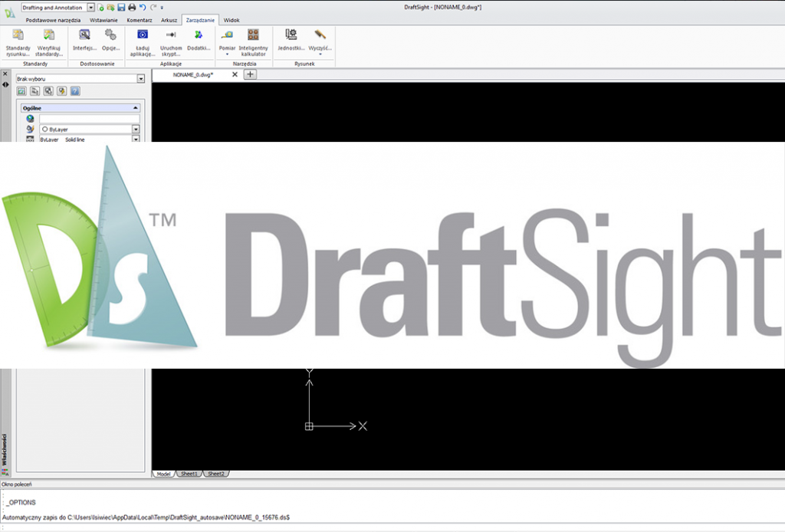Click first properties palette toolbar icon
The image size is (785, 532).
[21, 91]
